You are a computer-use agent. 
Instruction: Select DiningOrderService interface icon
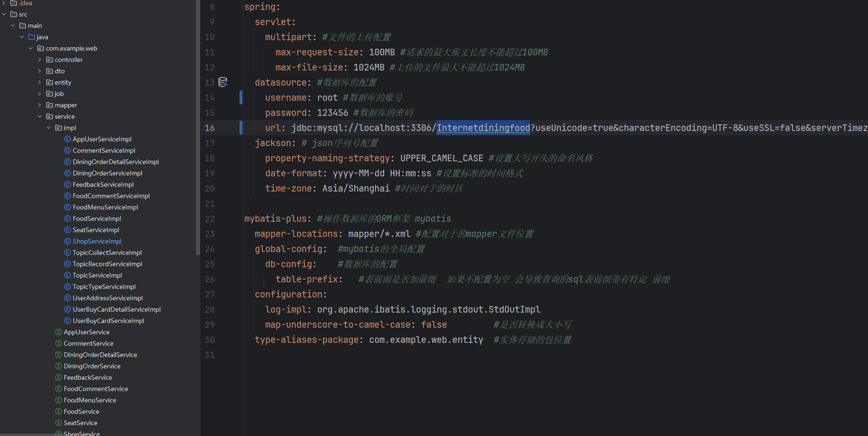point(59,366)
